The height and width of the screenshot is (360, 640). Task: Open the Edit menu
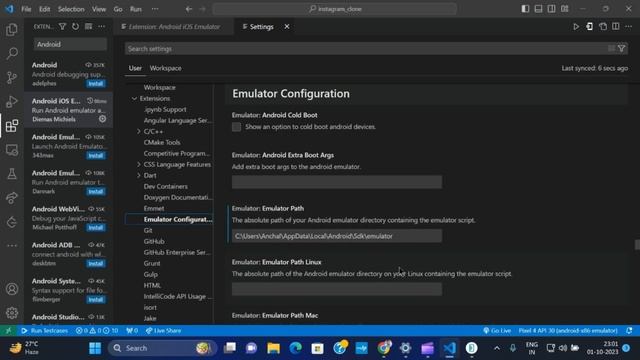[x=44, y=9]
